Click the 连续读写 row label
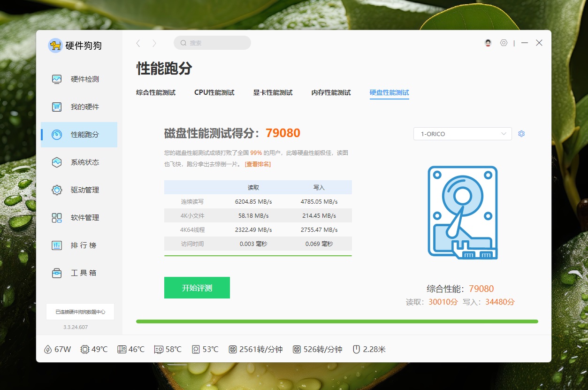This screenshot has height=390, width=588. pos(192,202)
